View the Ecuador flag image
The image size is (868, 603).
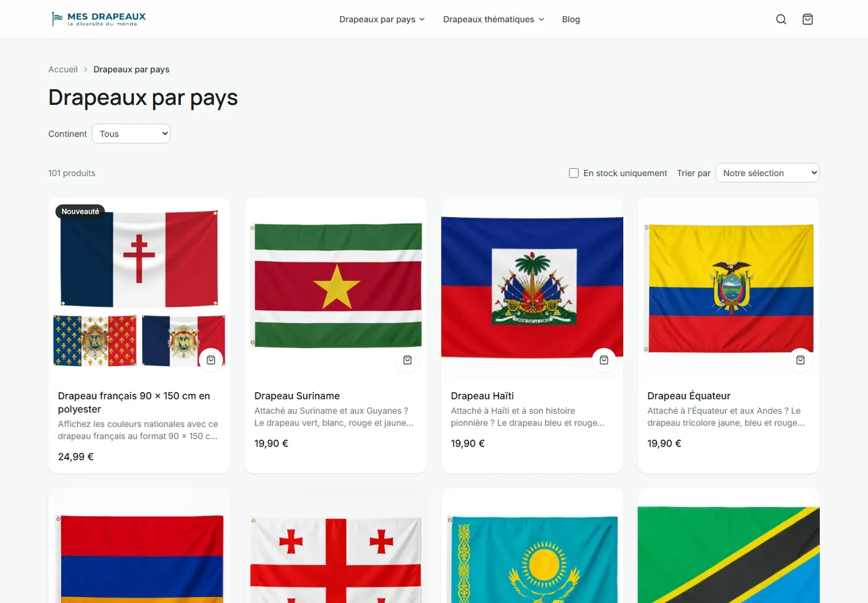pyautogui.click(x=728, y=288)
